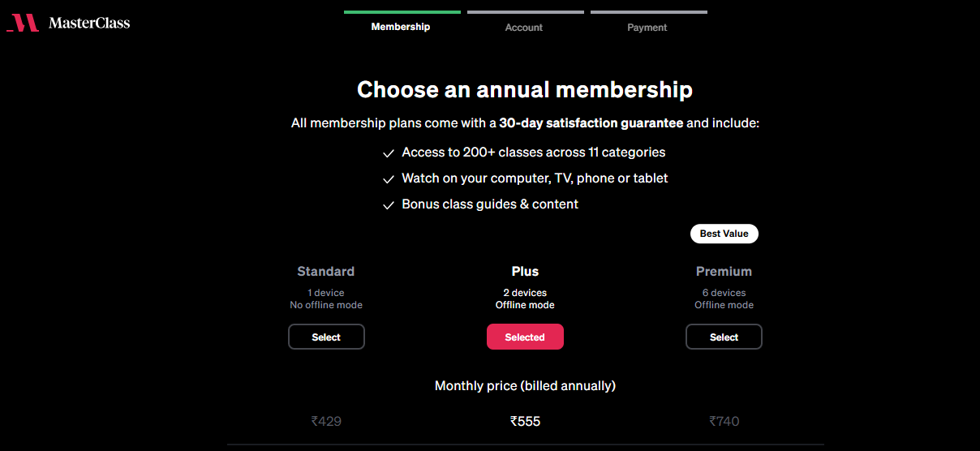The width and height of the screenshot is (980, 451).
Task: Click the MasterClass wordmark text
Action: click(x=89, y=23)
